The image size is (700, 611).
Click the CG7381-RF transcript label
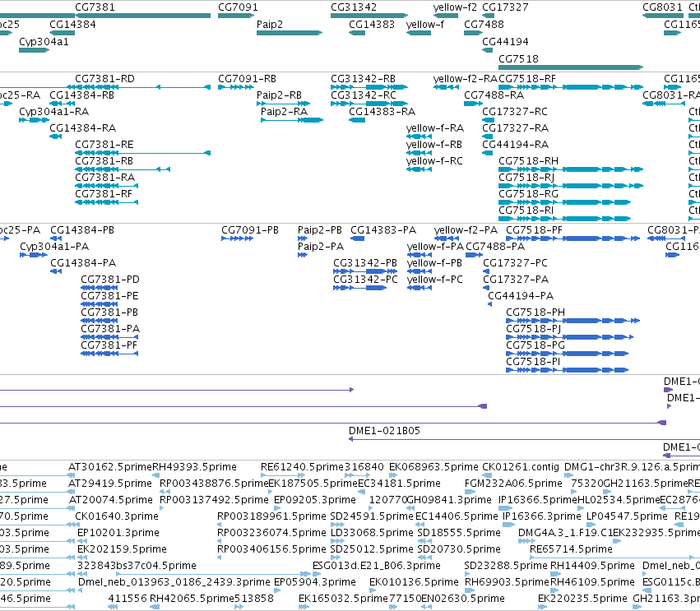tap(104, 194)
